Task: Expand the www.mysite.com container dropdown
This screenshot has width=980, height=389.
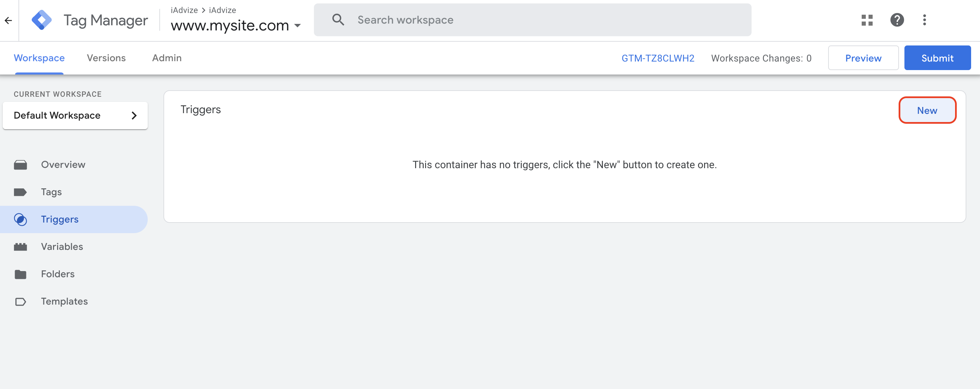Action: 298,26
